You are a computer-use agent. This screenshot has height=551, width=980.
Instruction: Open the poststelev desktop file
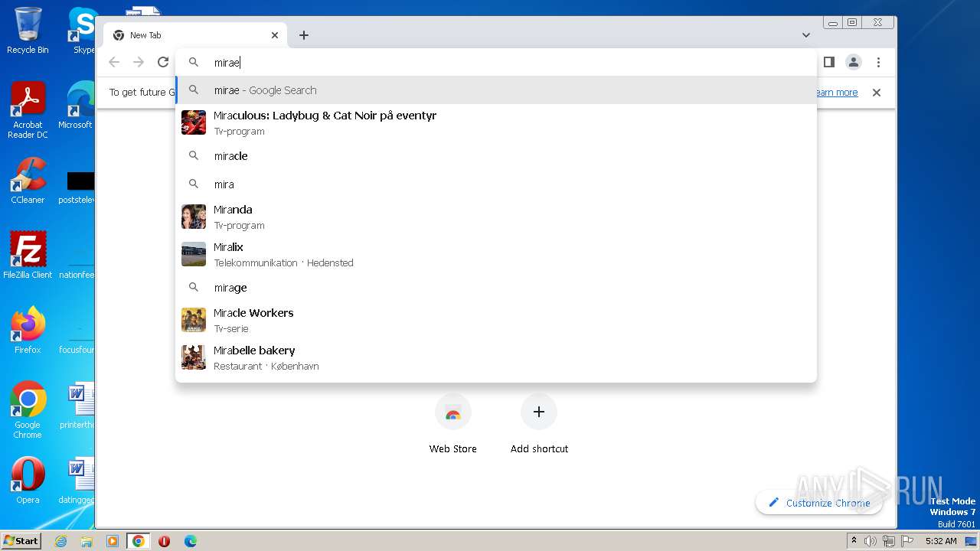[x=77, y=187]
